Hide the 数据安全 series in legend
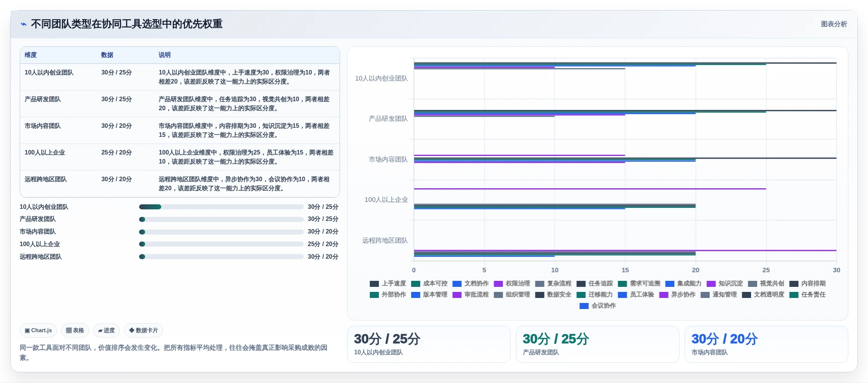The width and height of the screenshot is (868, 383). coord(553,295)
